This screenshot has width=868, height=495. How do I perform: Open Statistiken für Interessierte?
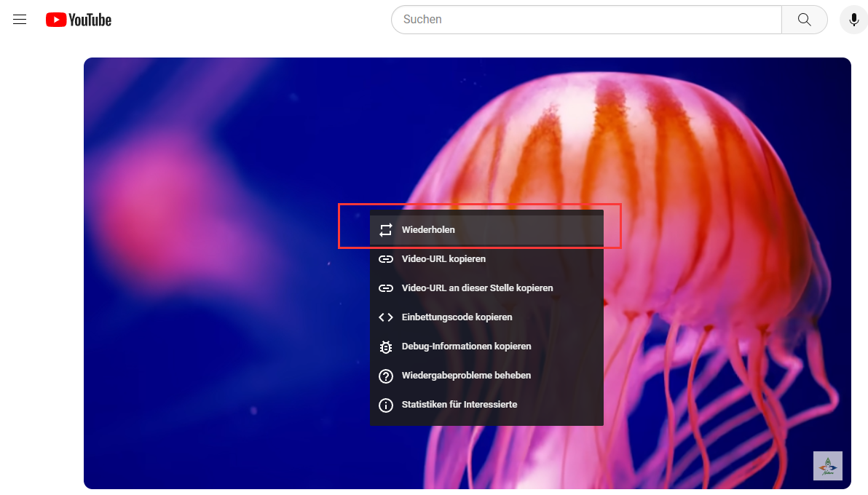pos(486,405)
